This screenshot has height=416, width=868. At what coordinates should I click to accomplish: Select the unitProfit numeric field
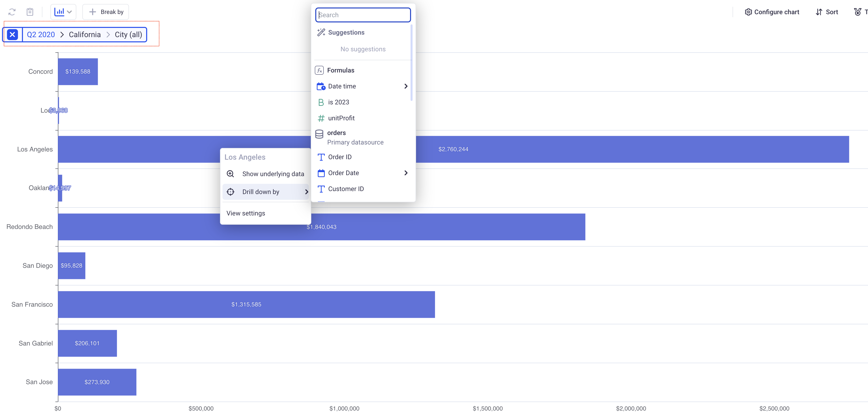pos(341,118)
